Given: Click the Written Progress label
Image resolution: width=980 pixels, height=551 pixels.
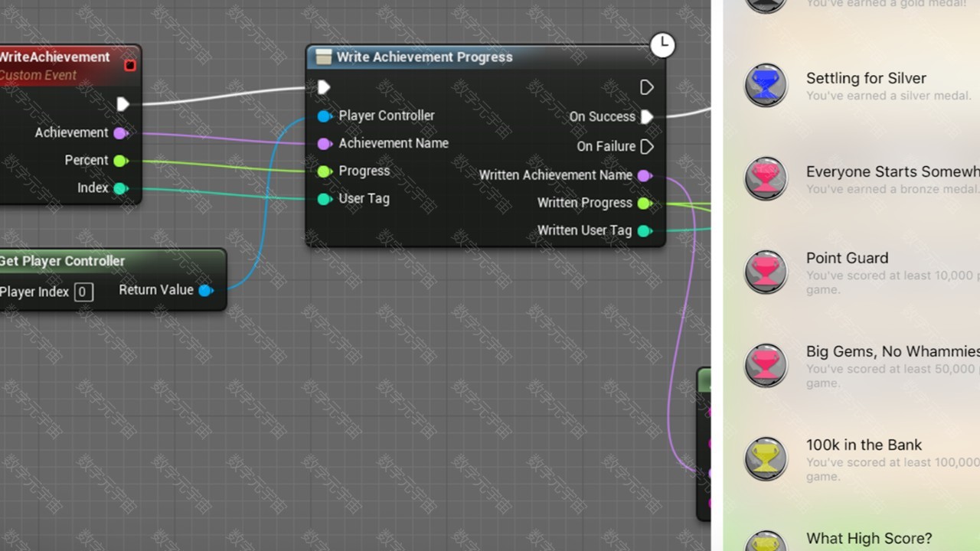Looking at the screenshot, I should (x=585, y=203).
